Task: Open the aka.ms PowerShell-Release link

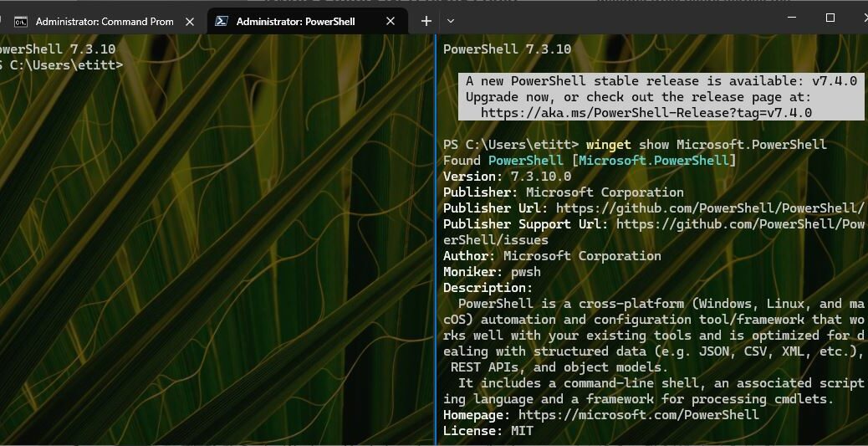Action: [646, 113]
